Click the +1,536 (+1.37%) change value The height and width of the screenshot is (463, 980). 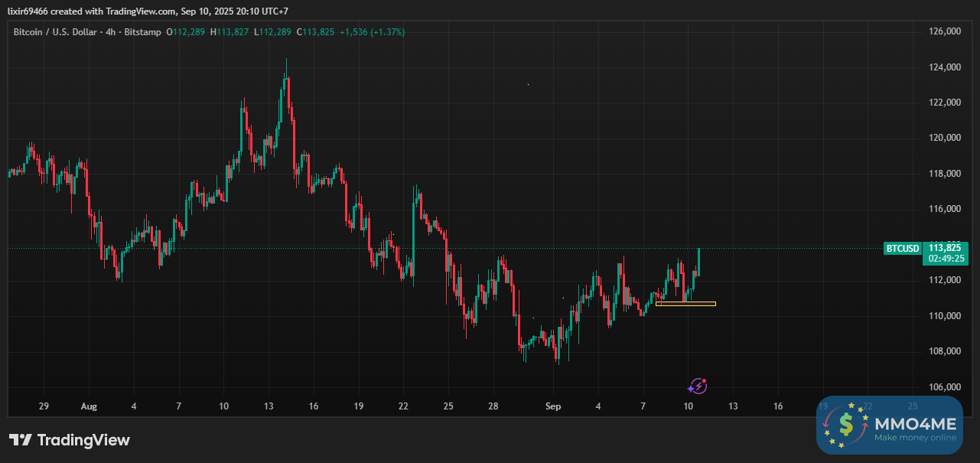pos(372,32)
